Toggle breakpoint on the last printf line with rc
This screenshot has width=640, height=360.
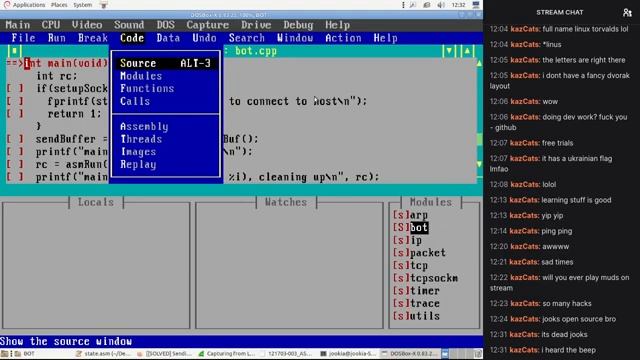[x=15, y=177]
